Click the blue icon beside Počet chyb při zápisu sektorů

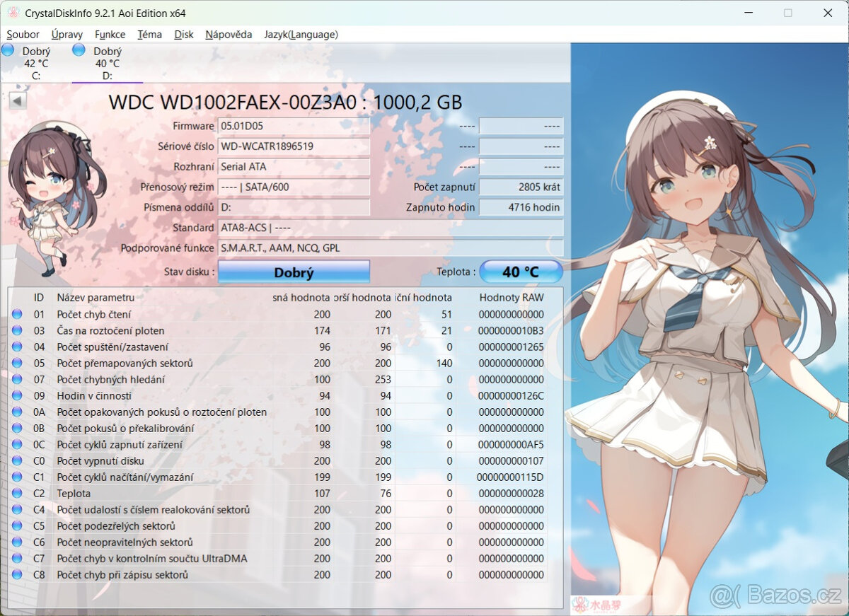click(16, 574)
